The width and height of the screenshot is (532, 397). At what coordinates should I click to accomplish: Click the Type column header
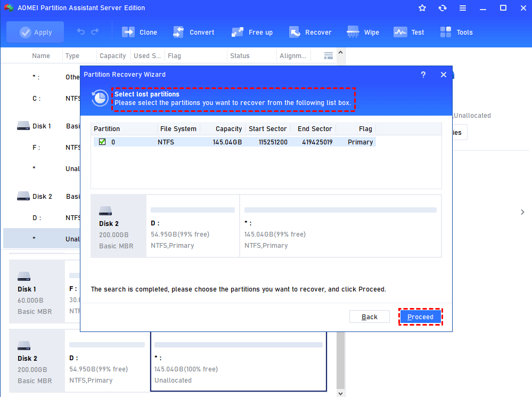[x=72, y=56]
